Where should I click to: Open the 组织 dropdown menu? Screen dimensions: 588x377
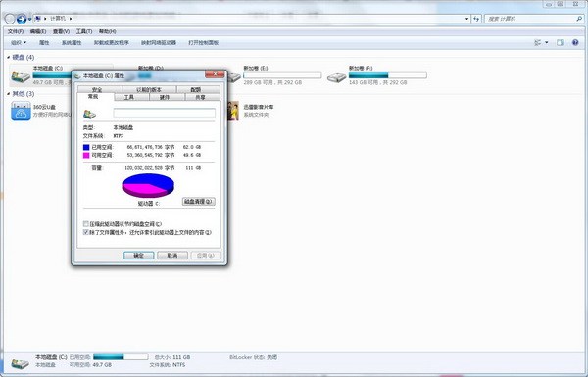tap(19, 43)
